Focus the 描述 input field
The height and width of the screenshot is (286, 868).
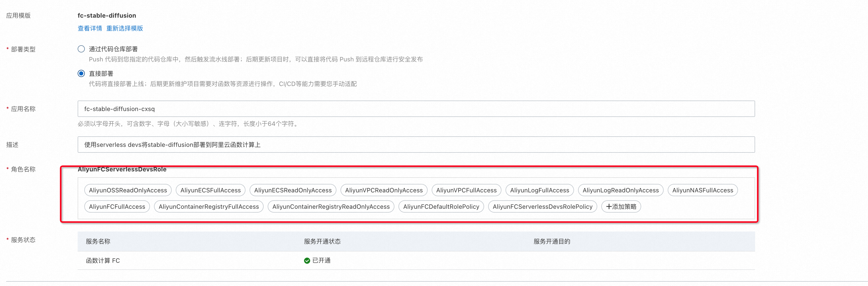416,144
